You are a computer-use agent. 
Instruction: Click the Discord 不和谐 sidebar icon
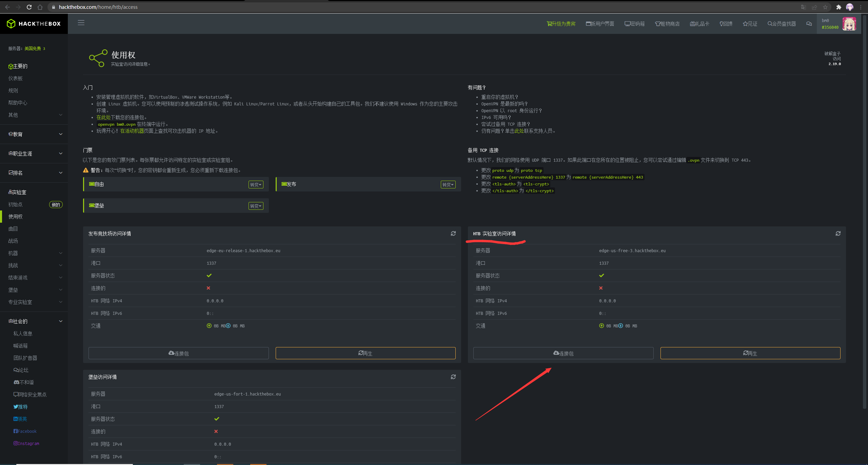pos(16,382)
